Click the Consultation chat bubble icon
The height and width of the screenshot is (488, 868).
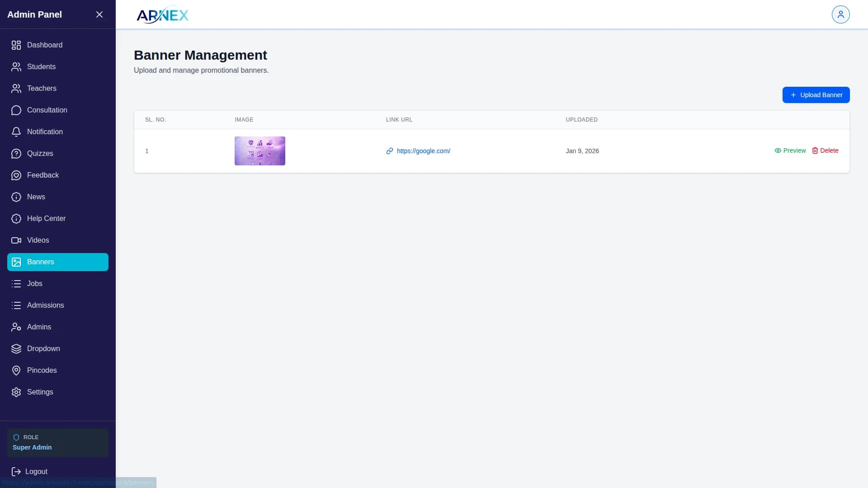[x=16, y=110]
